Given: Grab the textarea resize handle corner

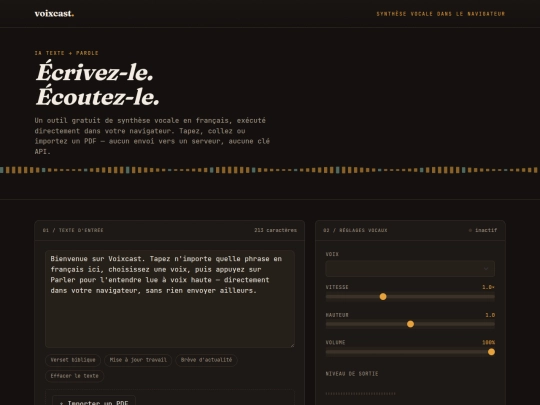Looking at the screenshot, I should click(292, 345).
